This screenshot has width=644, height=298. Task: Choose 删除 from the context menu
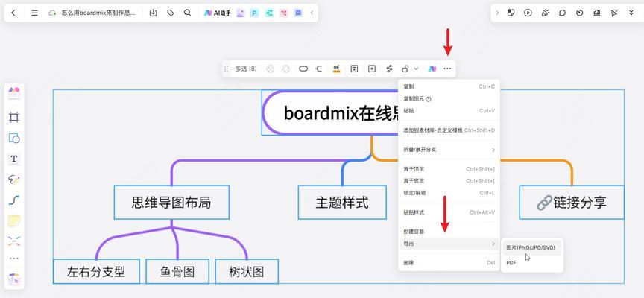(449, 263)
